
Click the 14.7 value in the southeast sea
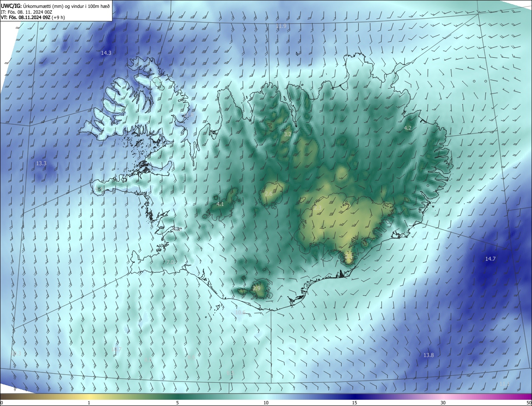point(490,259)
